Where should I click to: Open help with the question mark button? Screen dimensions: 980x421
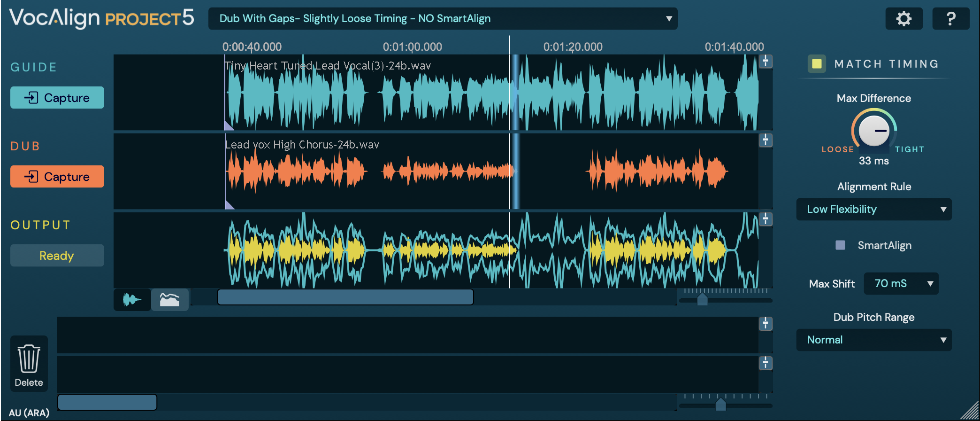(950, 19)
